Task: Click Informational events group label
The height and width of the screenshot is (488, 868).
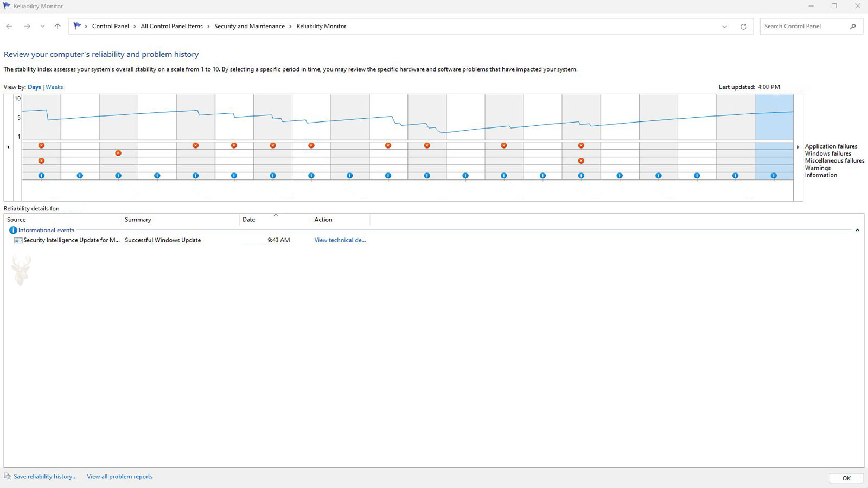Action: click(46, 230)
